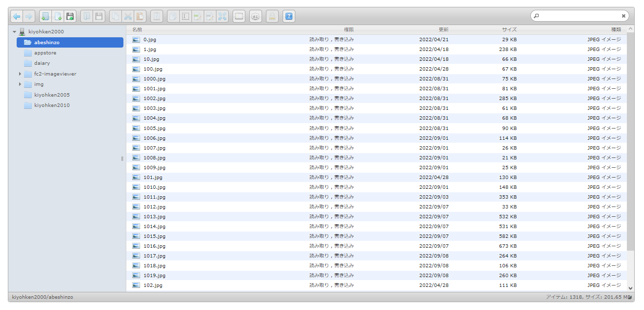
Task: Sort by the 種類 column header
Action: [x=616, y=30]
